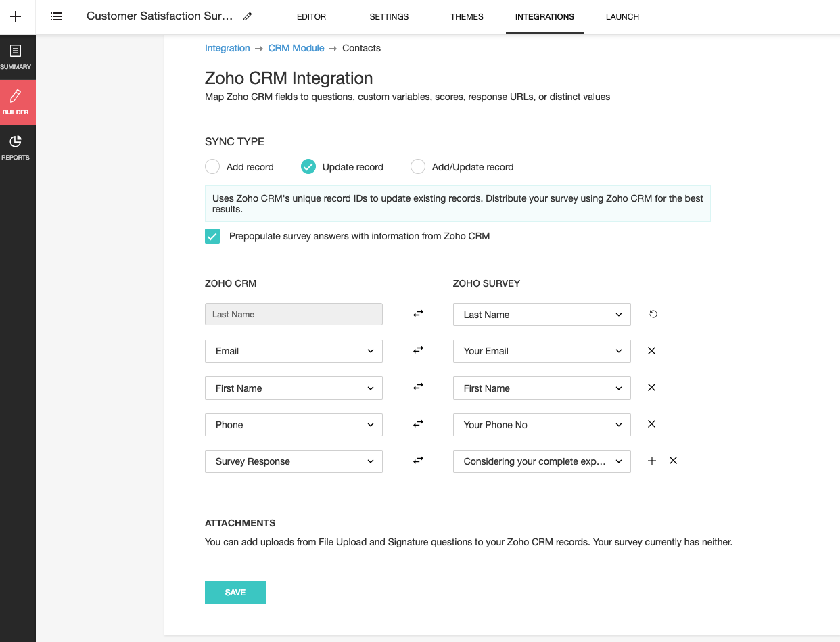Click the ZOHO SURVEY column header

[x=486, y=283]
